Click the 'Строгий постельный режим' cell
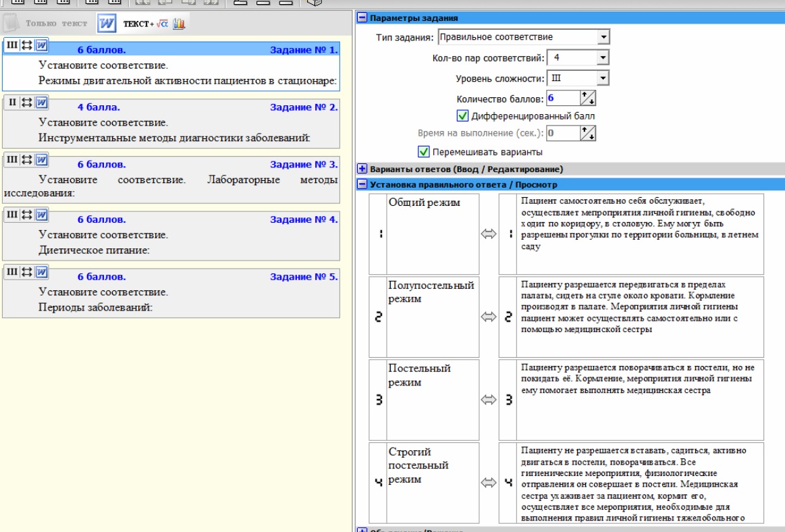The height and width of the screenshot is (532, 785). point(433,483)
